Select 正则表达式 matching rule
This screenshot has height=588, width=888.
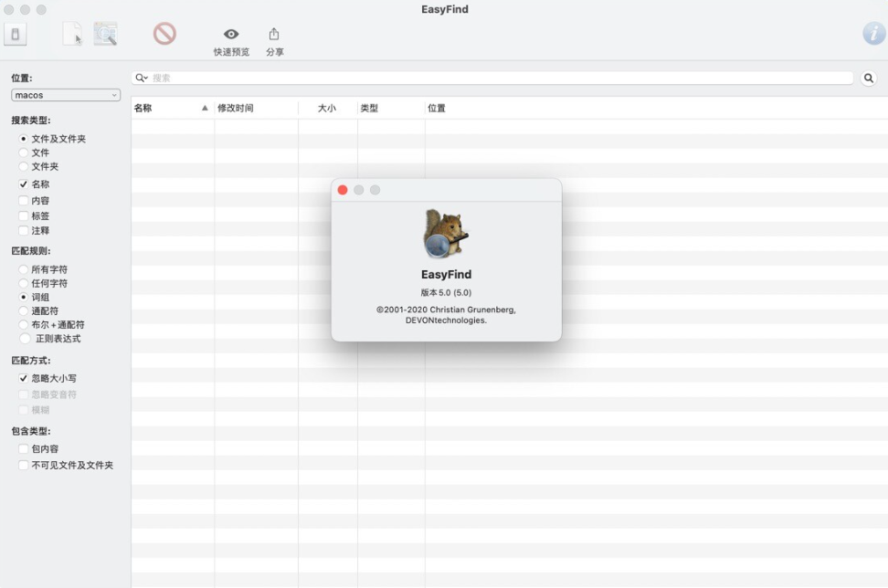[x=25, y=339]
